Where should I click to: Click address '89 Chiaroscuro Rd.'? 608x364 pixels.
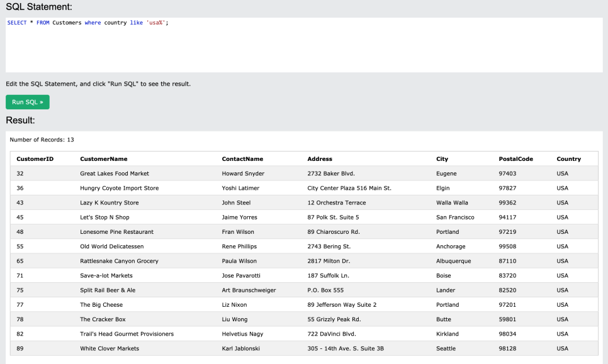click(x=334, y=232)
